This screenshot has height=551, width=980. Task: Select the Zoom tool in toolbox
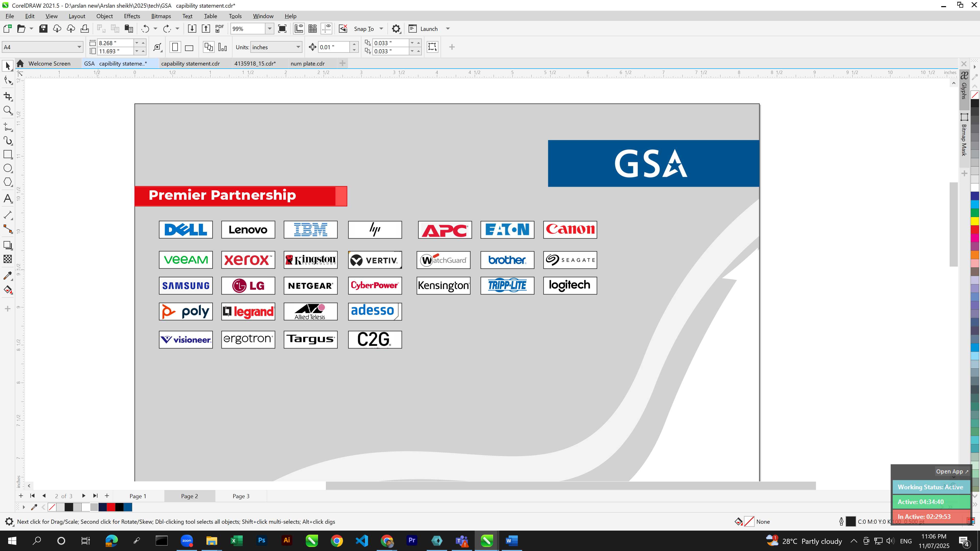pos(8,111)
